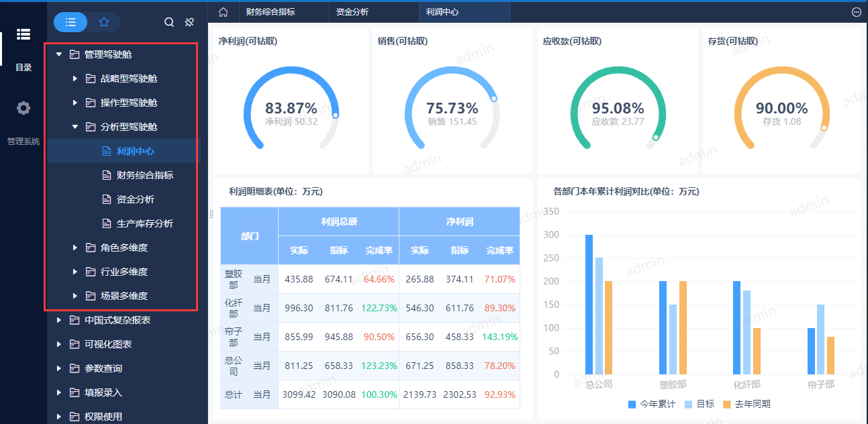Image resolution: width=868 pixels, height=424 pixels.
Task: Click the 参数查询 folder icon
Action: point(75,368)
